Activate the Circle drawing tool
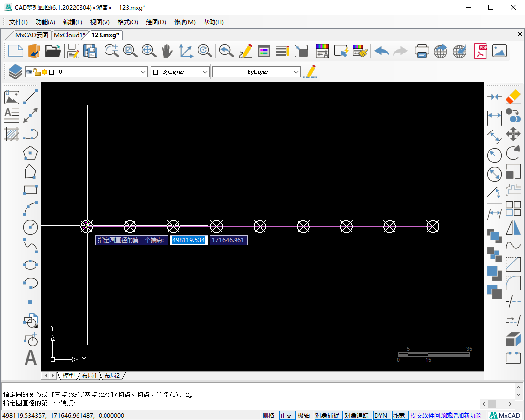Image resolution: width=525 pixels, height=420 pixels. [30, 227]
